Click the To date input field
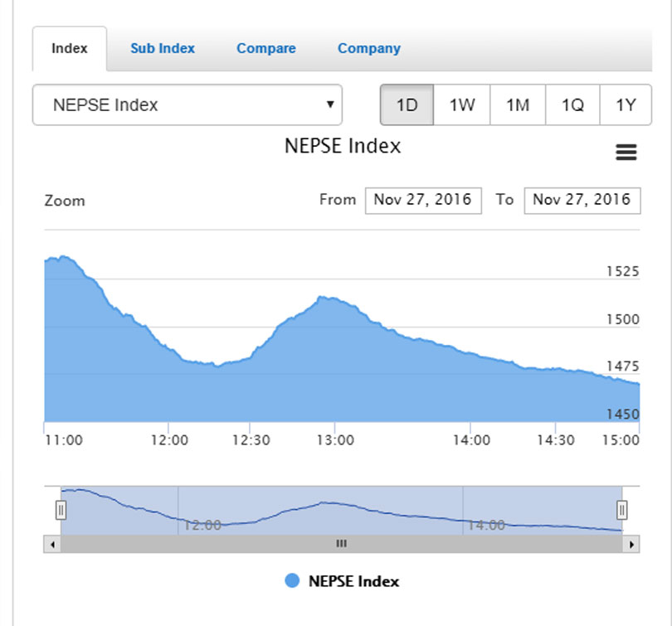Viewport: 672px width, 626px height. pos(582,201)
